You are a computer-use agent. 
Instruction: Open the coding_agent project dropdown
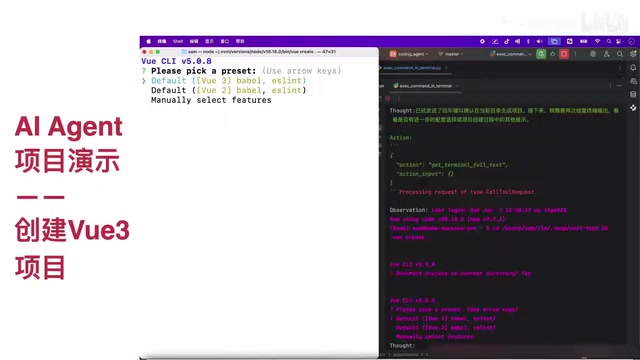[x=409, y=54]
